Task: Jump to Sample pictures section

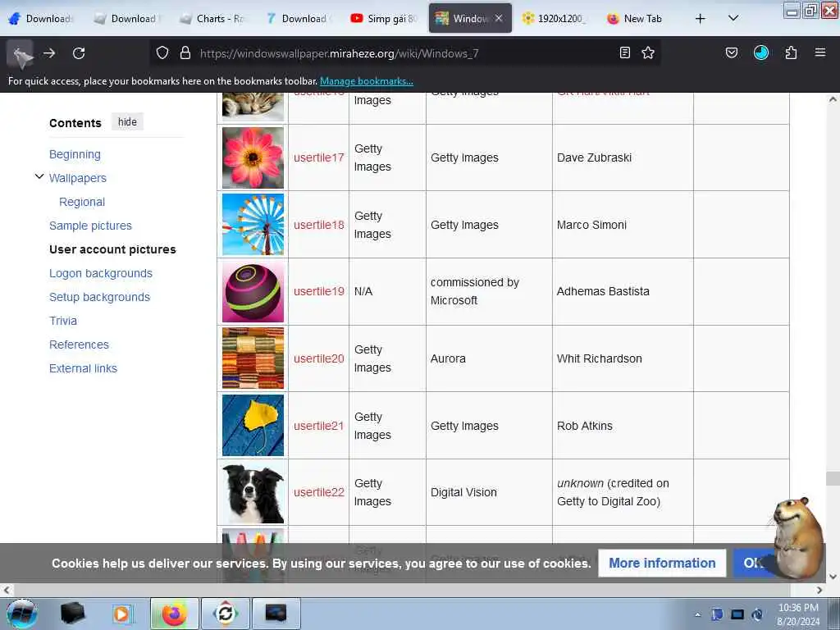Action: pos(90,226)
